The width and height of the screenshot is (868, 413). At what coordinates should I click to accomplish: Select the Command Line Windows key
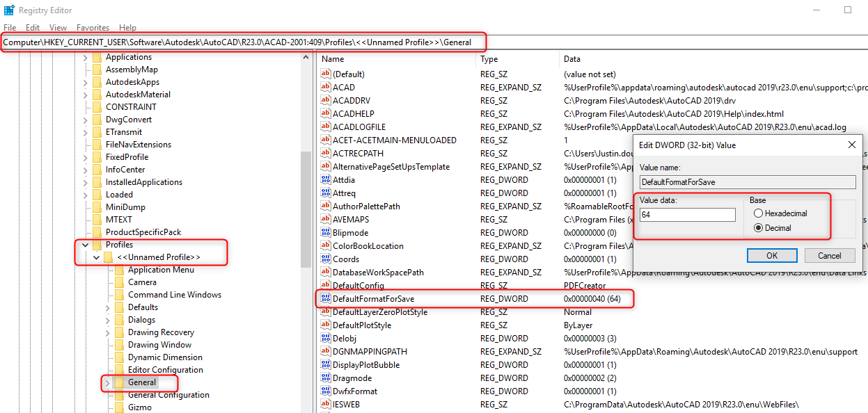175,295
